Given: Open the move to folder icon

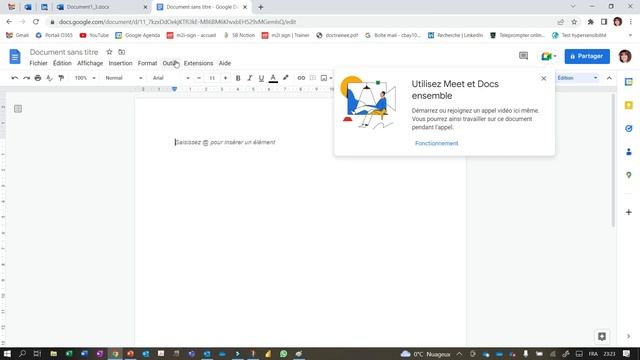Looking at the screenshot, I should click(122, 52).
